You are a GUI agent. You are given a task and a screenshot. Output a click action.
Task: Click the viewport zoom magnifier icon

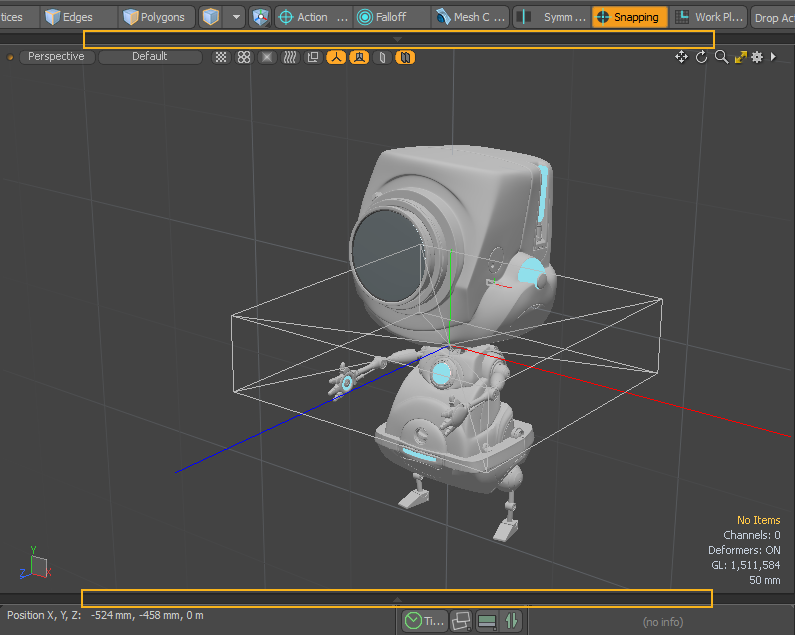pyautogui.click(x=721, y=57)
